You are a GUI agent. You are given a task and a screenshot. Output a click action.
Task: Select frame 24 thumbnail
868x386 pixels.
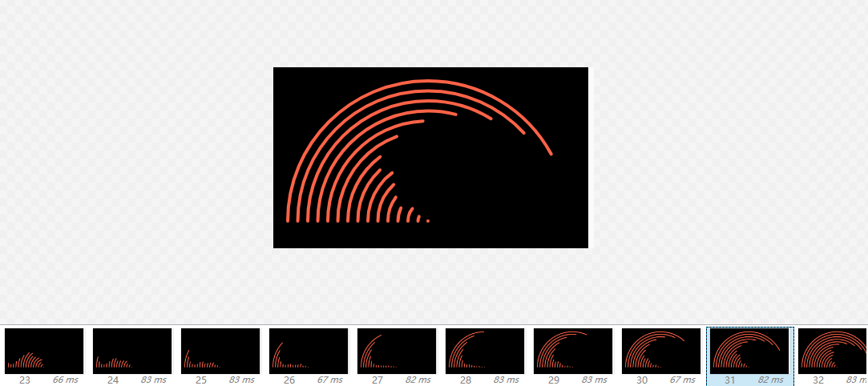tap(132, 351)
